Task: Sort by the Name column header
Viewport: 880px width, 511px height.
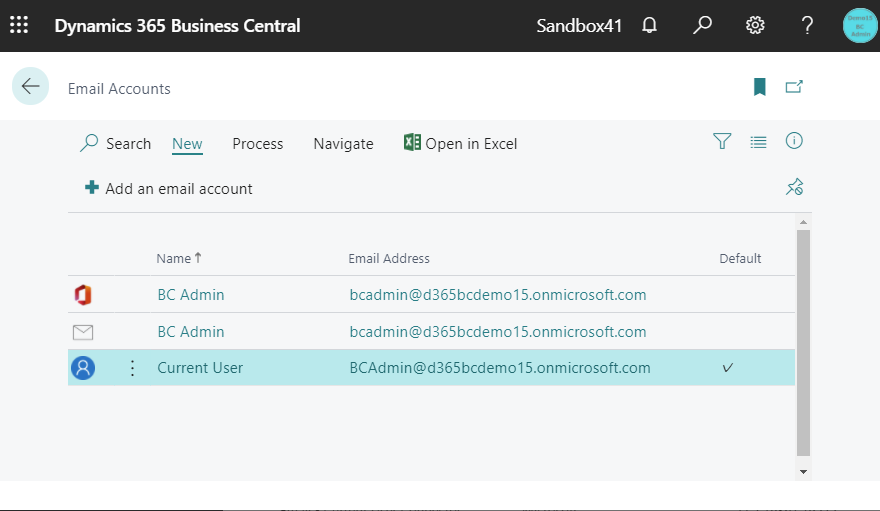Action: tap(179, 259)
